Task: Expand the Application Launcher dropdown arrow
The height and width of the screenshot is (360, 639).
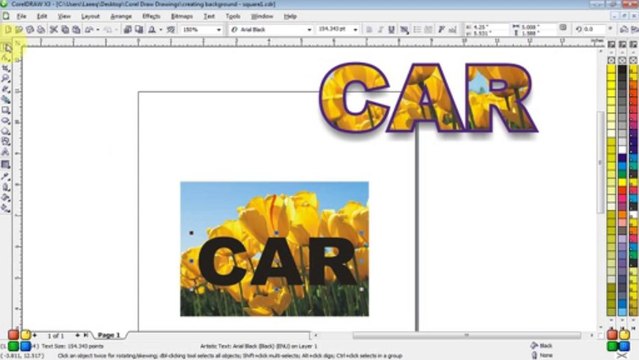Action: pyautogui.click(x=161, y=30)
